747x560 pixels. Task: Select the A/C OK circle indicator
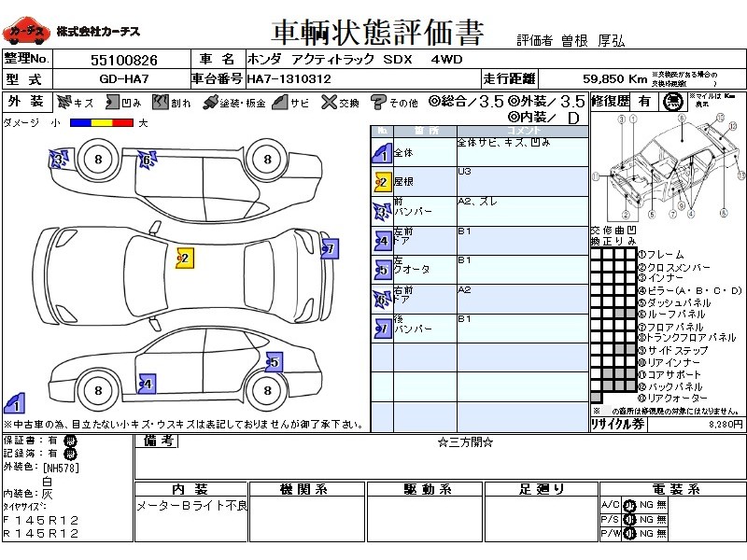click(x=629, y=505)
